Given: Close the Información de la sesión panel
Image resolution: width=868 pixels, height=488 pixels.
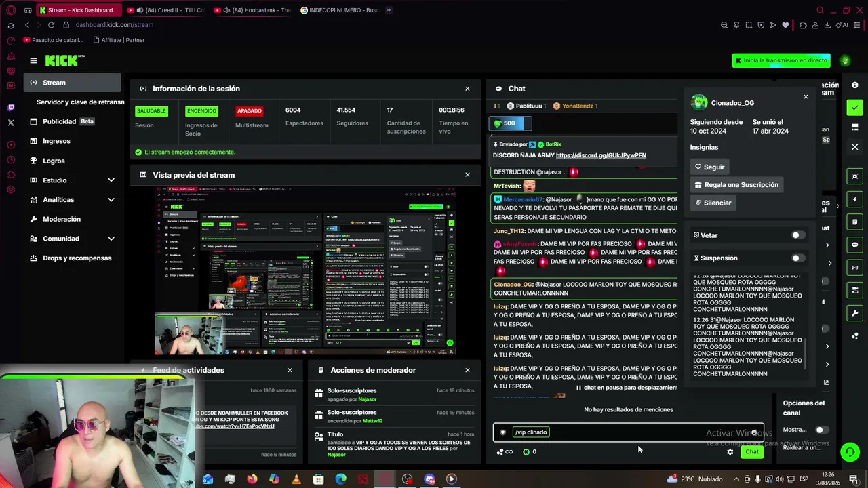Looking at the screenshot, I should pos(467,89).
